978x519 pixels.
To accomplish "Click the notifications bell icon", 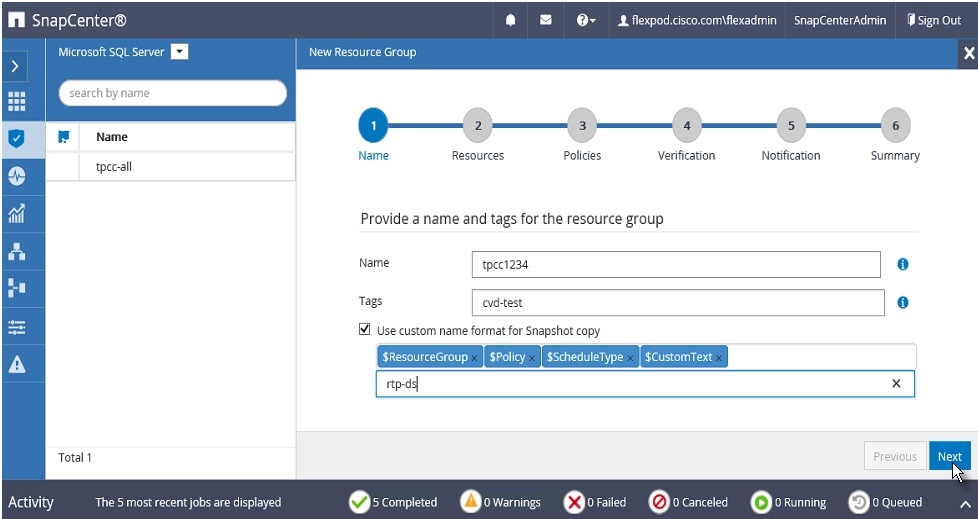I will (x=510, y=20).
